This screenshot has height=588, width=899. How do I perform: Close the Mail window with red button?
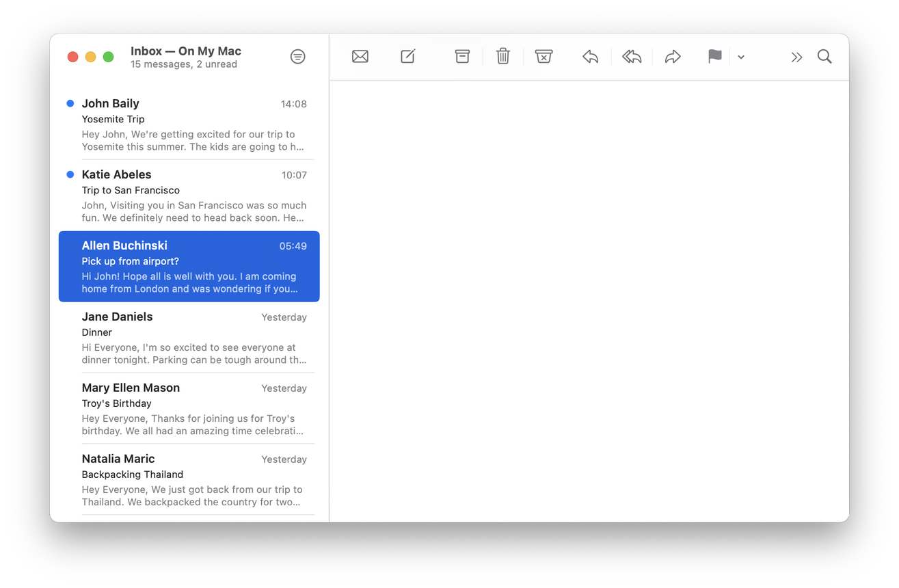[72, 57]
